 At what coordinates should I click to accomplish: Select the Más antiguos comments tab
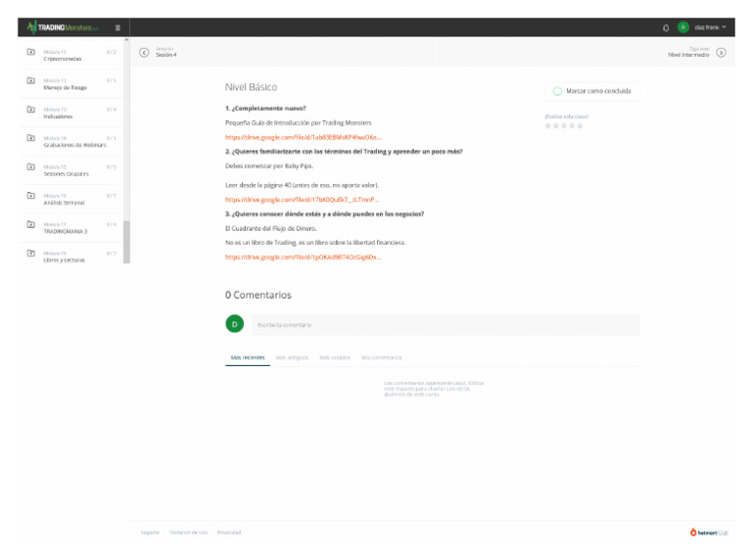[x=292, y=357]
